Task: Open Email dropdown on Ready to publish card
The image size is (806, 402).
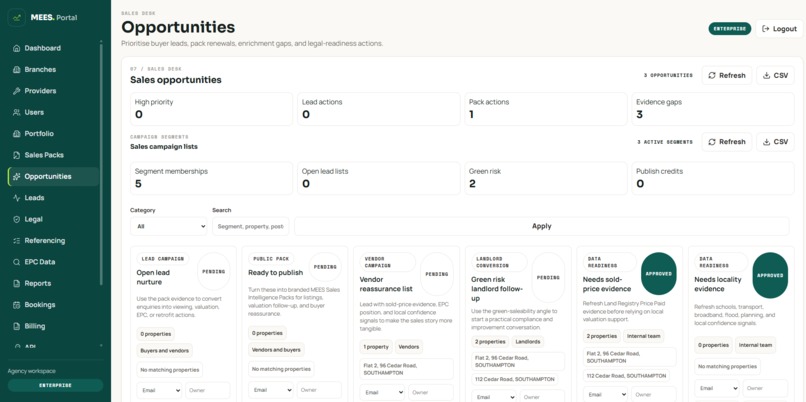Action: [x=271, y=390]
